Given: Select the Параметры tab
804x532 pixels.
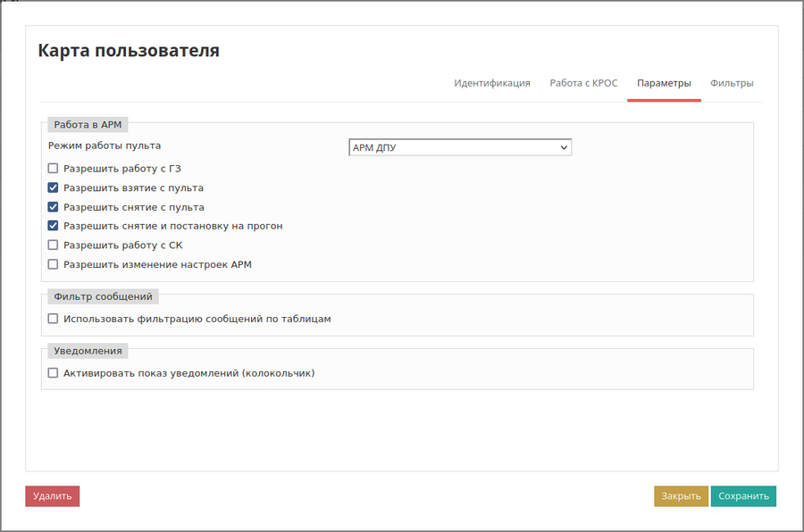Looking at the screenshot, I should 664,83.
